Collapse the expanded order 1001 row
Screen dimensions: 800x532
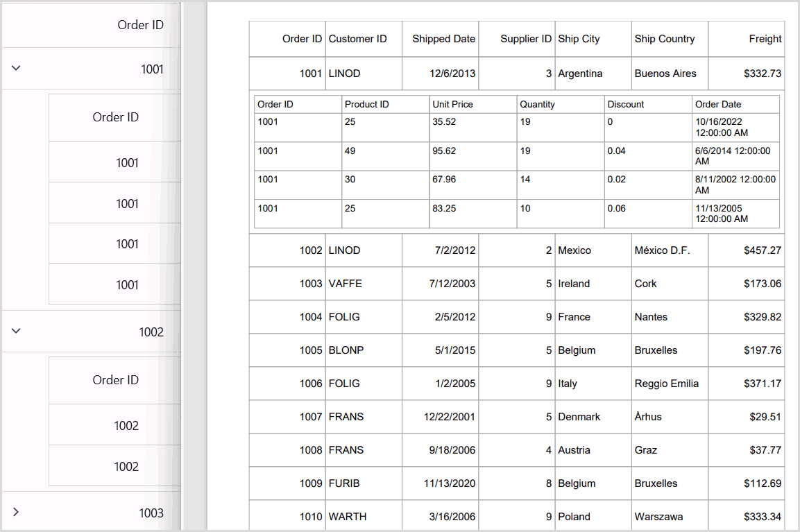(x=17, y=68)
